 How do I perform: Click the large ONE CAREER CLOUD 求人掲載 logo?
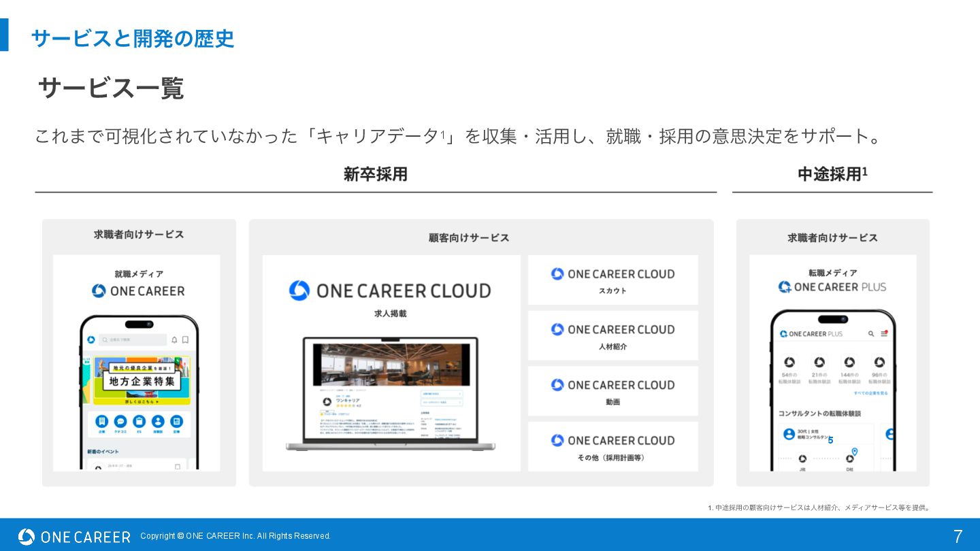(x=390, y=290)
